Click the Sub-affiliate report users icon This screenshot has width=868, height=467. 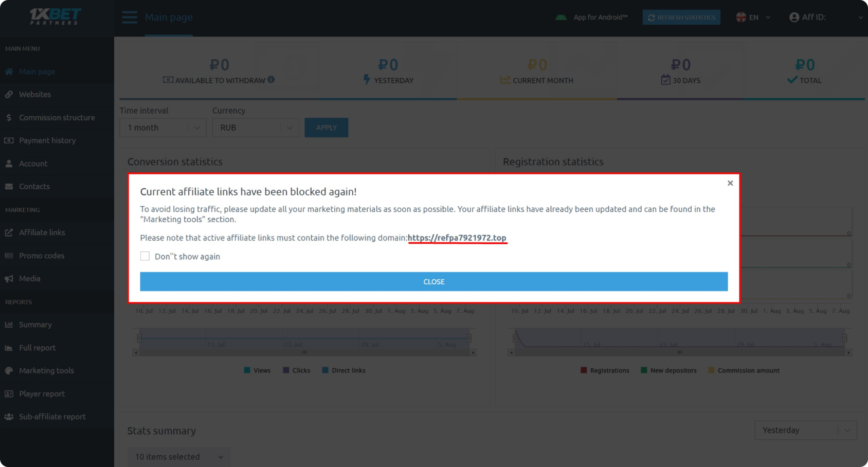point(9,417)
